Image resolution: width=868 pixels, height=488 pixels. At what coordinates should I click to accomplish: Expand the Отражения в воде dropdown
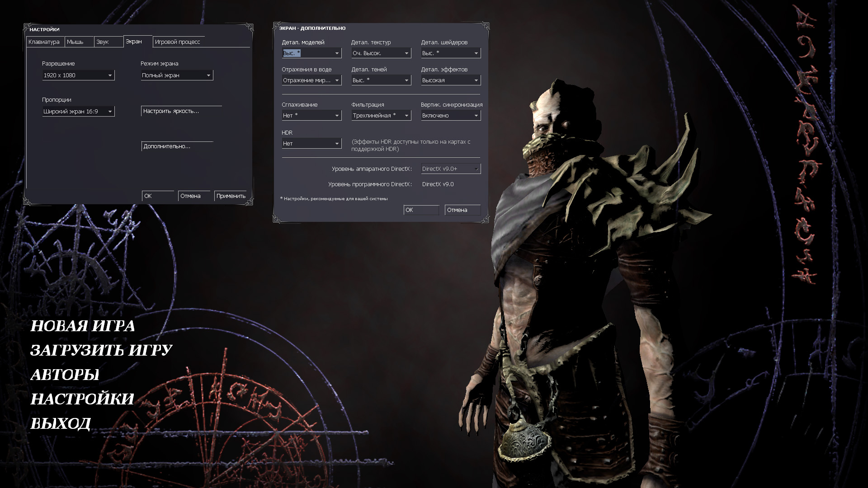(x=311, y=80)
